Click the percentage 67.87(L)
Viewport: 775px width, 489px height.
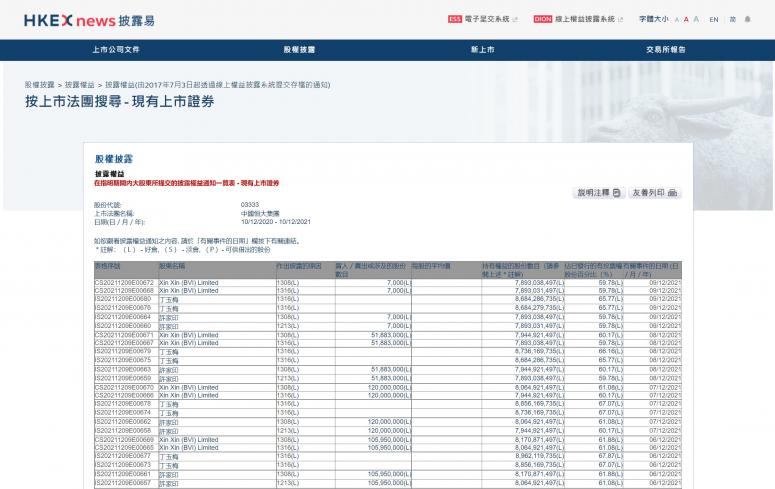coord(610,456)
